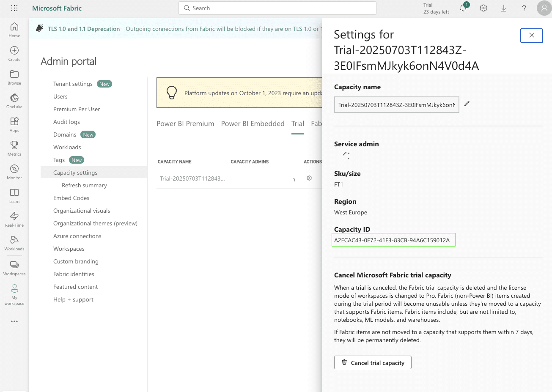This screenshot has height=392, width=552.
Task: Open Browse in the sidebar
Action: click(x=14, y=77)
